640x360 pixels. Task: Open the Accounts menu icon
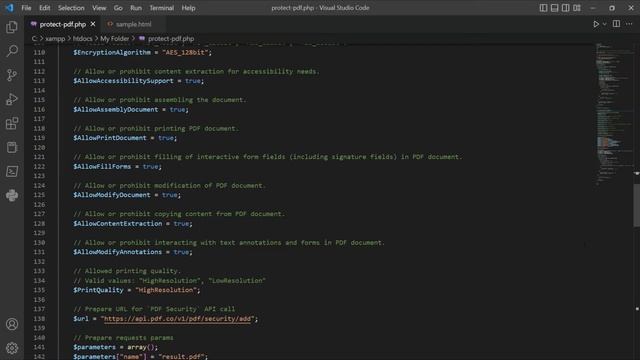(12, 324)
